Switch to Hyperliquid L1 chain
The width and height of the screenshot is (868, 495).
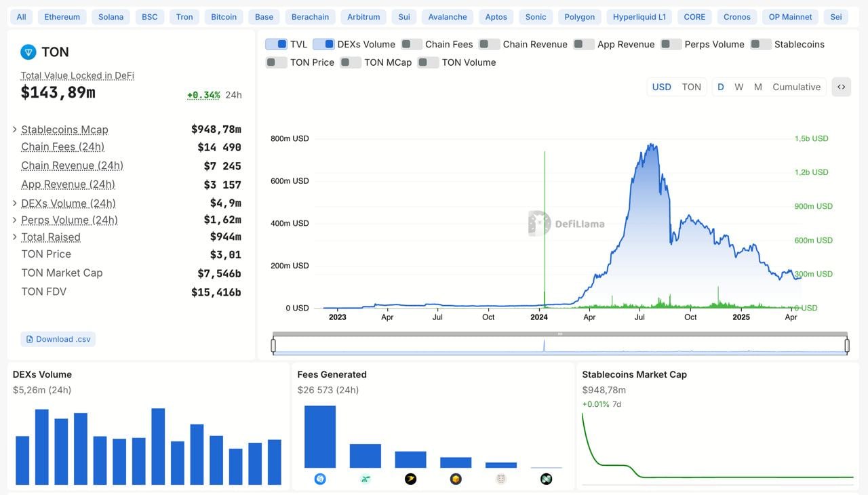[x=639, y=17]
